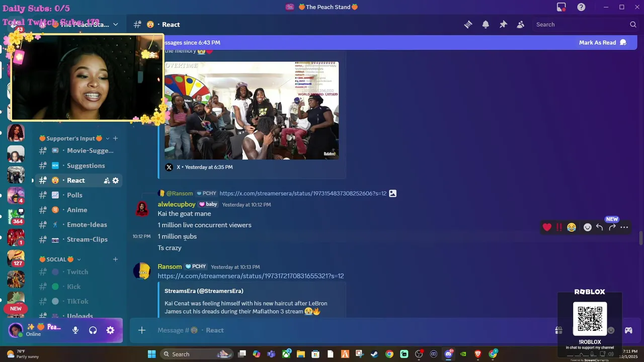This screenshot has height=362, width=644.
Task: Toggle the member list icon
Action: (x=521, y=24)
